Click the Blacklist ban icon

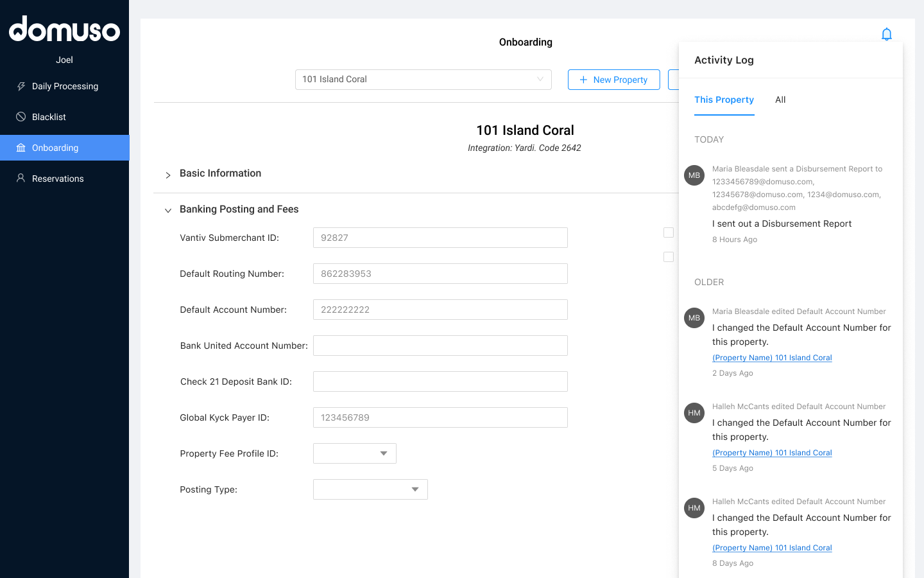pyautogui.click(x=21, y=117)
